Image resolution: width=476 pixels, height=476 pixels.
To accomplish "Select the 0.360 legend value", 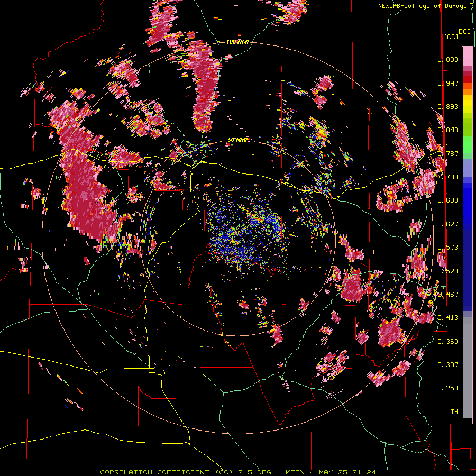I will tap(448, 342).
